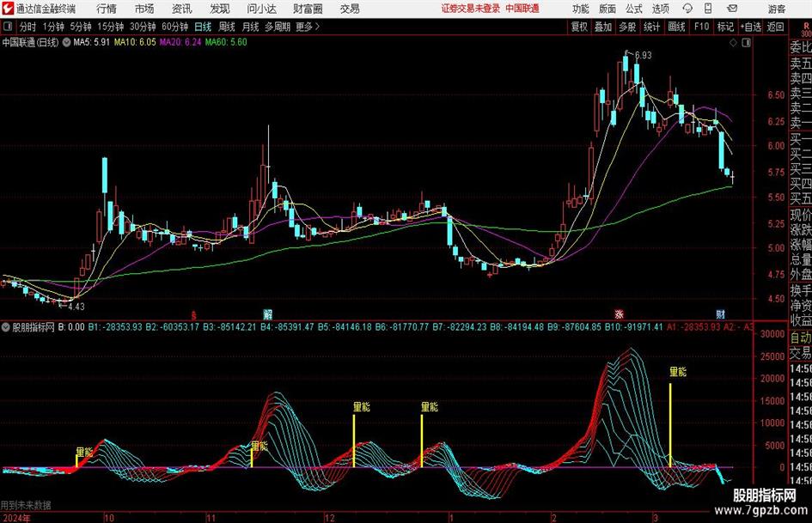Image resolution: width=812 pixels, height=523 pixels.
Task: Click the MA10: 6.05 label
Action: (135, 42)
